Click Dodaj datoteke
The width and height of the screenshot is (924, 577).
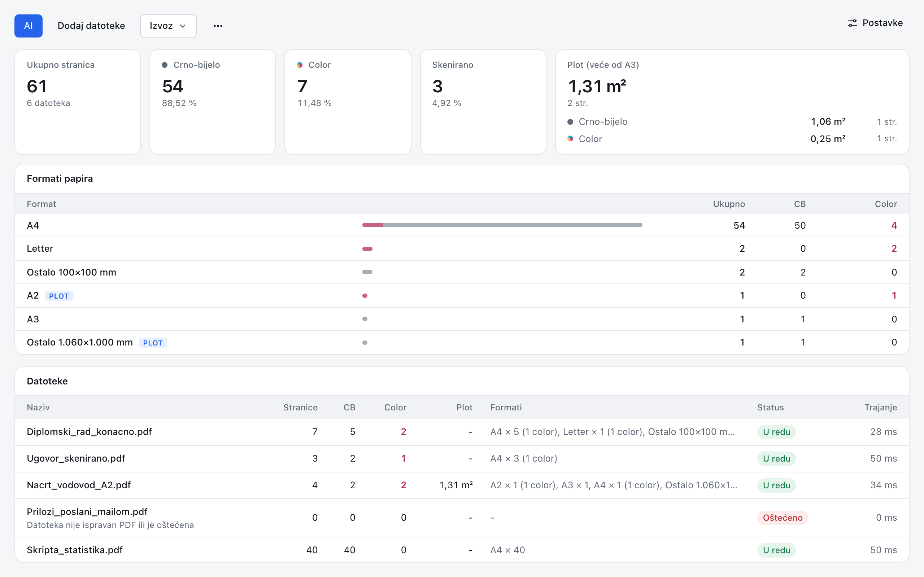click(91, 26)
